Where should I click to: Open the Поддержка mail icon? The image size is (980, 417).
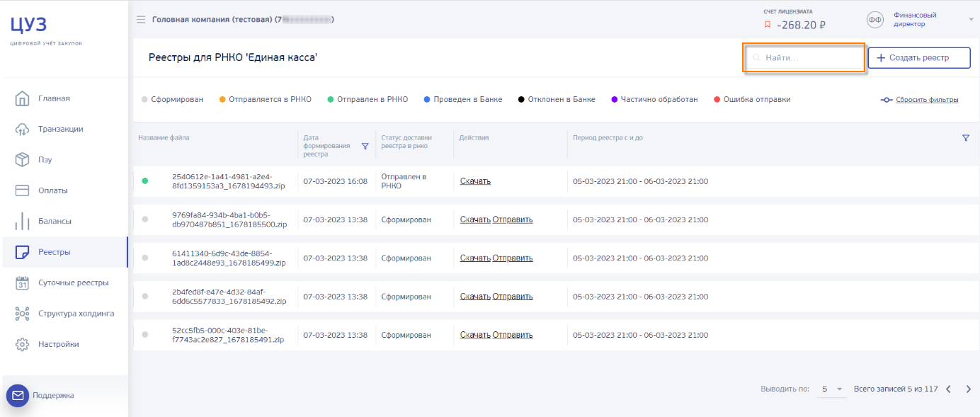click(18, 395)
